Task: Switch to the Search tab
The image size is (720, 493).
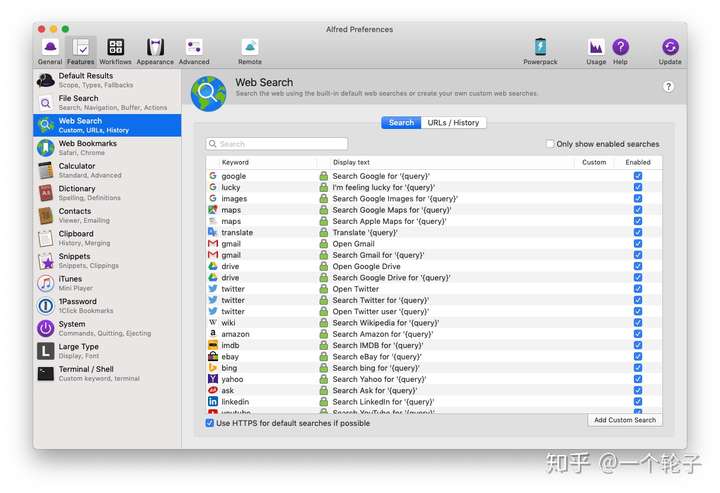Action: [401, 123]
